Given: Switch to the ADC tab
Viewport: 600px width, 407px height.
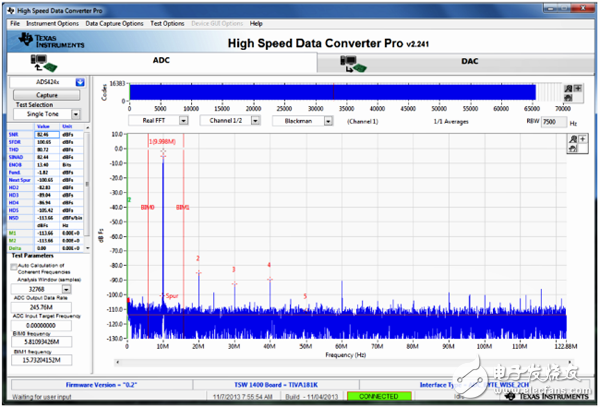Looking at the screenshot, I should tap(161, 62).
